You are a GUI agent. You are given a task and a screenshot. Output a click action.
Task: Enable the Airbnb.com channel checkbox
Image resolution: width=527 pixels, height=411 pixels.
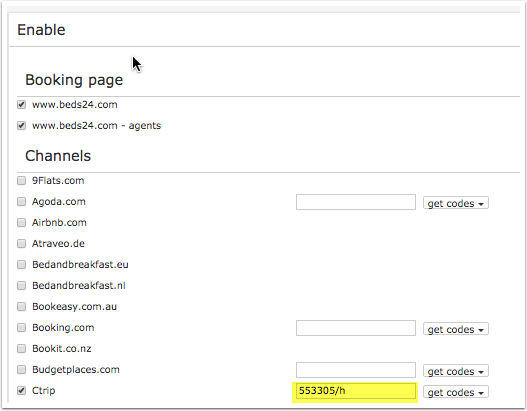[x=22, y=223]
